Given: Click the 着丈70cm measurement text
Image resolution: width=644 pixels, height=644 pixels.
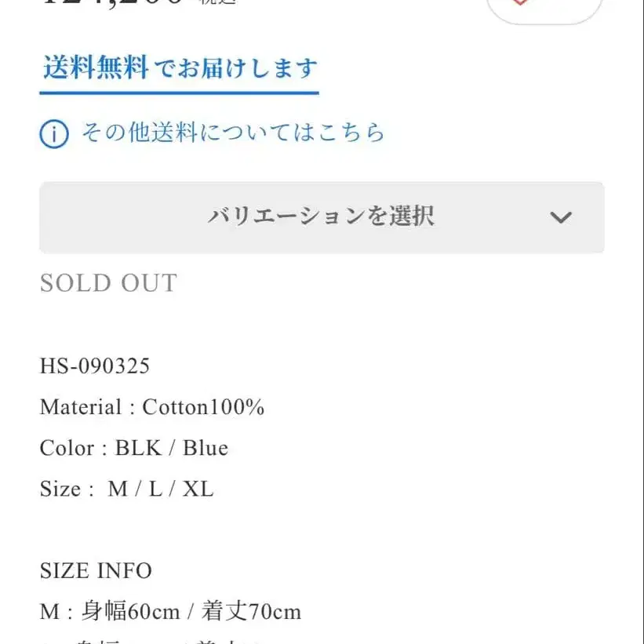Looking at the screenshot, I should pyautogui.click(x=251, y=611).
